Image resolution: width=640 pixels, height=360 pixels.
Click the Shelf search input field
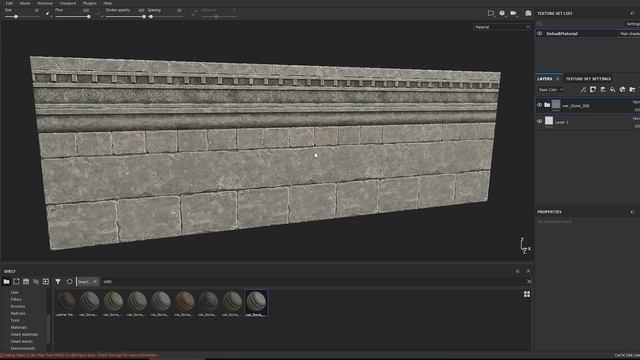(312, 282)
